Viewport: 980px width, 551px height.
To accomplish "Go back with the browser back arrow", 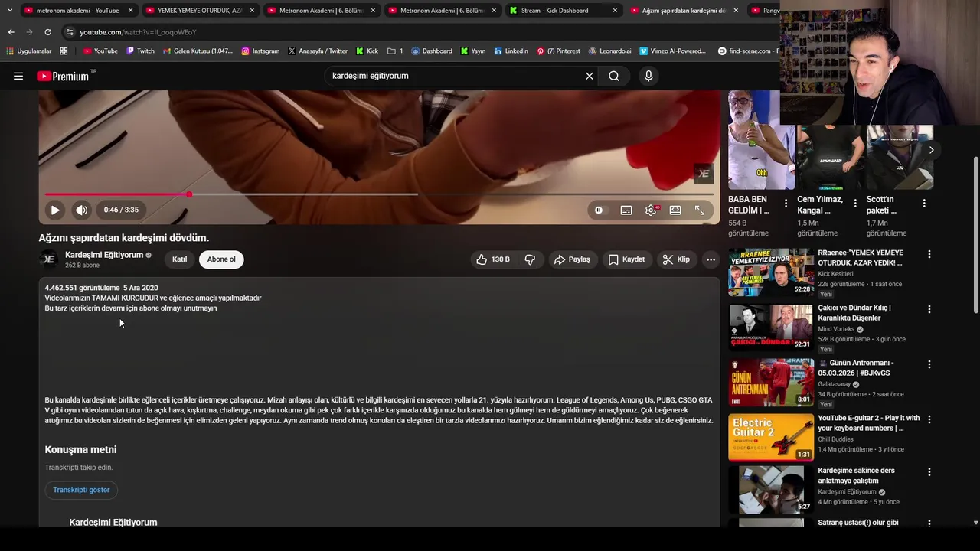I will [11, 32].
